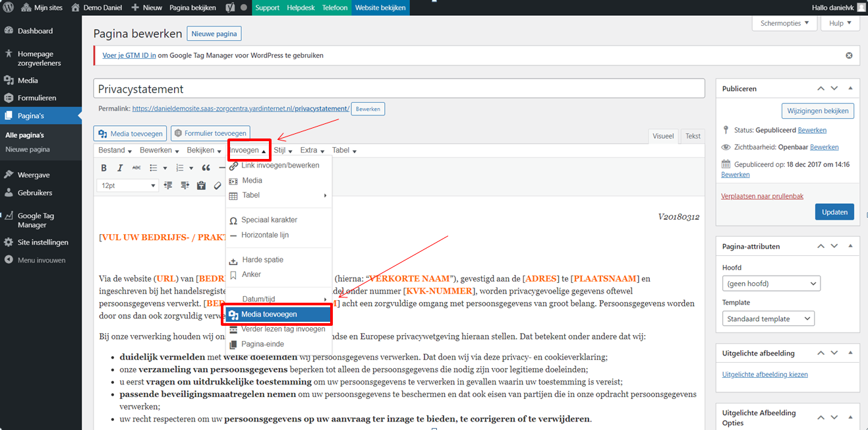
Task: Choose Pagina-einde from Invoegen menu
Action: [x=278, y=344]
